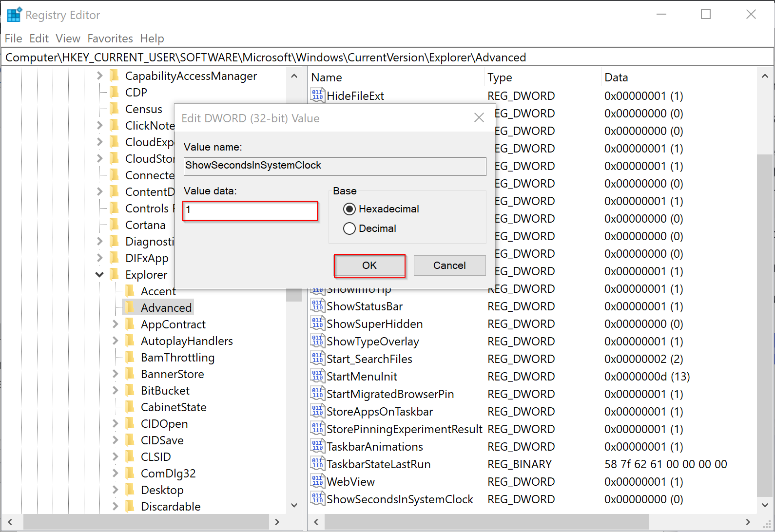The height and width of the screenshot is (532, 775).
Task: Expand the CapabilityAccessManager key
Action: tap(99, 76)
